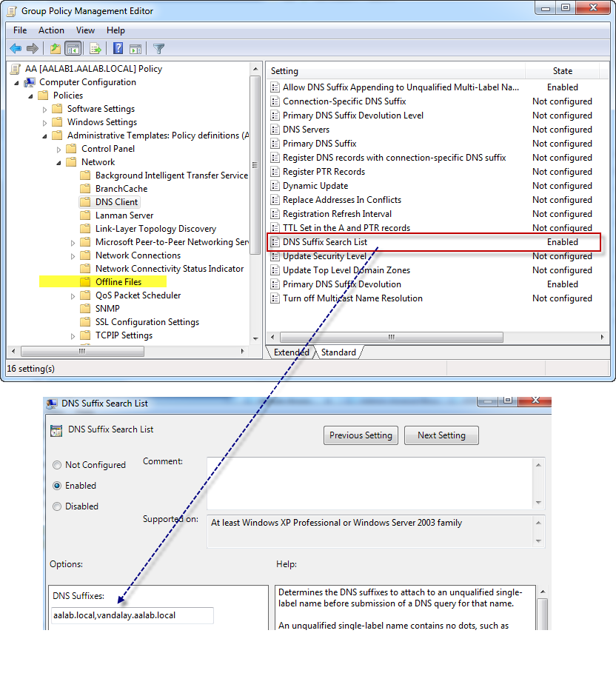Select the Enabled radio button
The height and width of the screenshot is (676, 616).
click(57, 486)
